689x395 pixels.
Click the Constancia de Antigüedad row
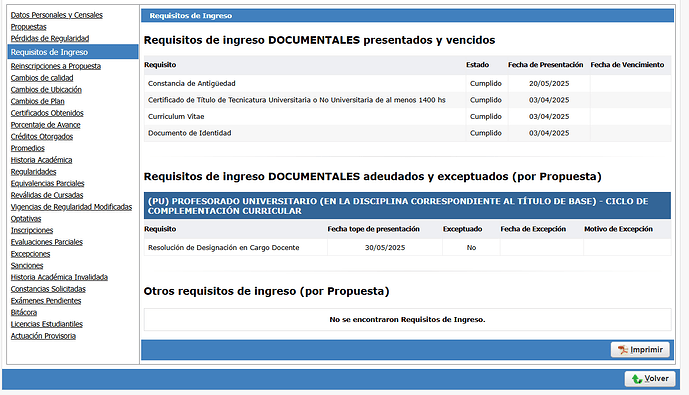(407, 83)
